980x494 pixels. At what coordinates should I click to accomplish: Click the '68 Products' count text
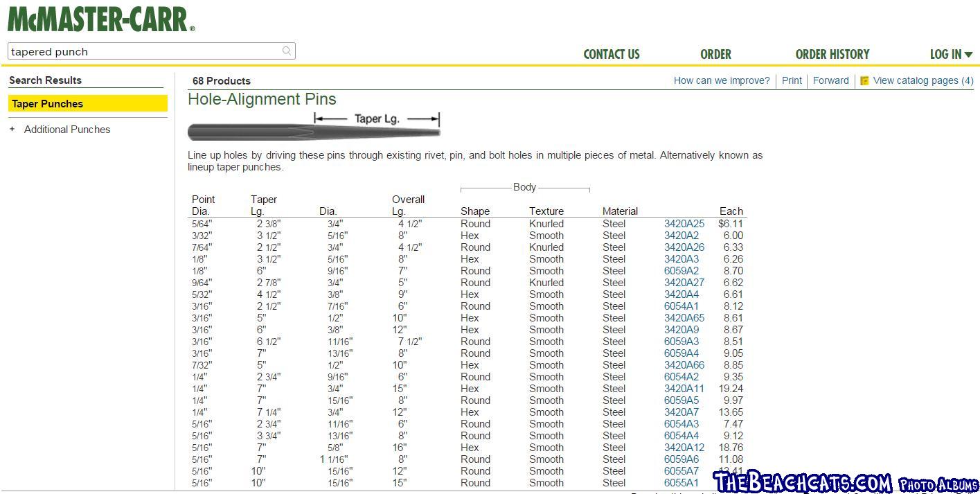(x=222, y=81)
